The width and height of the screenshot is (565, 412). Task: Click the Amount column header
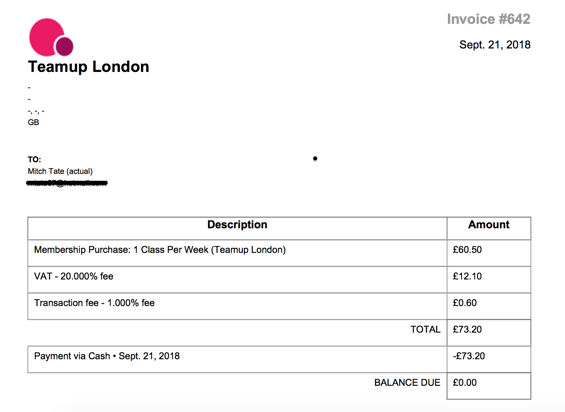pyautogui.click(x=489, y=225)
